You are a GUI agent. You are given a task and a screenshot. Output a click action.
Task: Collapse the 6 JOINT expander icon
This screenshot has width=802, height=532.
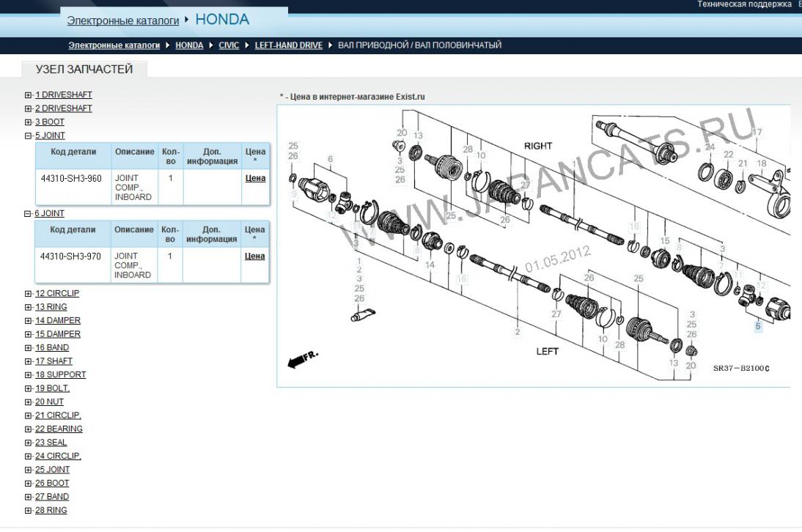point(28,214)
